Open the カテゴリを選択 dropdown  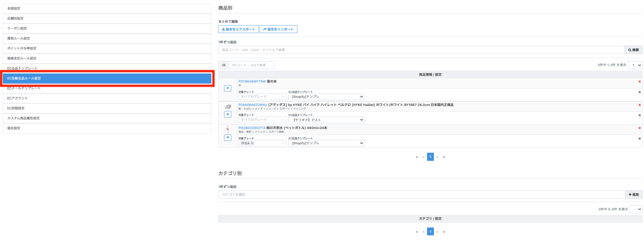(422, 194)
